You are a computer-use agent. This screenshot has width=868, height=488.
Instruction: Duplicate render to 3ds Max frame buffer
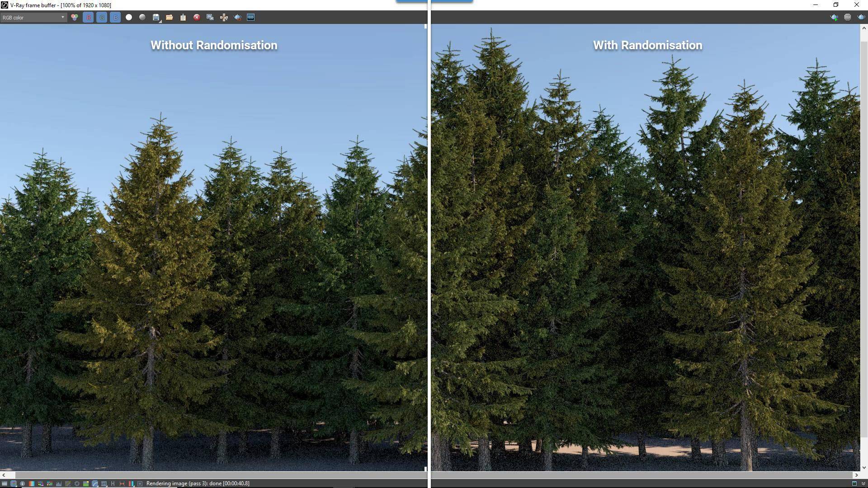point(210,17)
